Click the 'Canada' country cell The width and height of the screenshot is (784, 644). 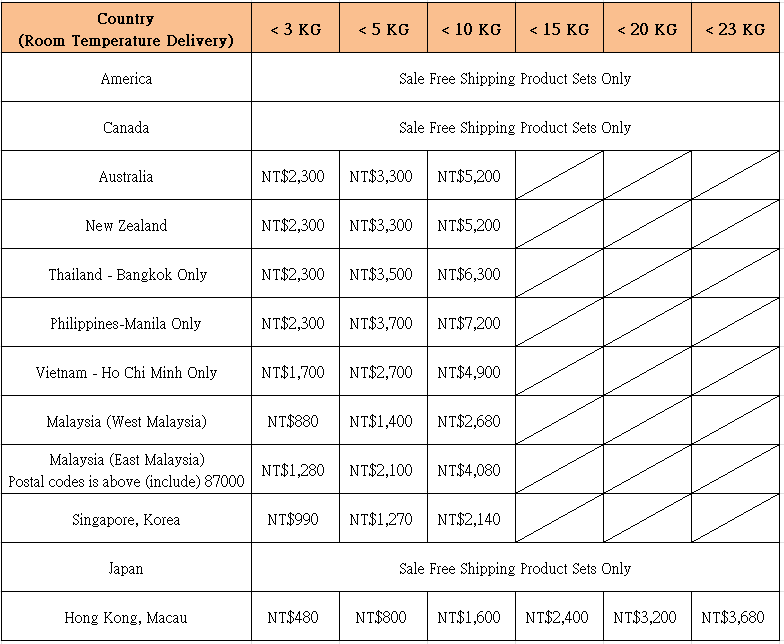[126, 127]
